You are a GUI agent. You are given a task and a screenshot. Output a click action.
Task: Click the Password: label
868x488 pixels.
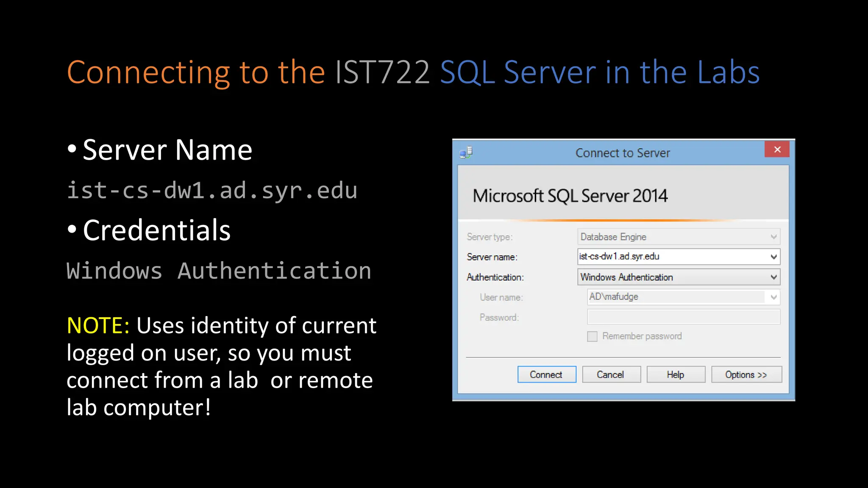499,318
